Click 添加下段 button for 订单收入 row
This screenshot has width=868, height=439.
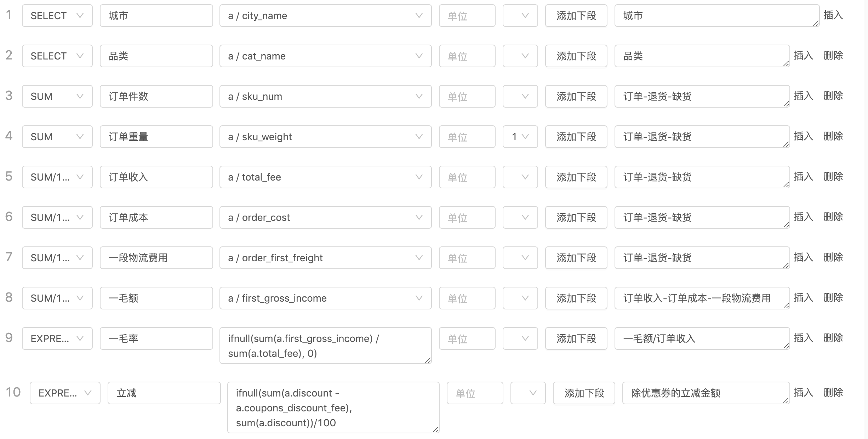coord(576,177)
